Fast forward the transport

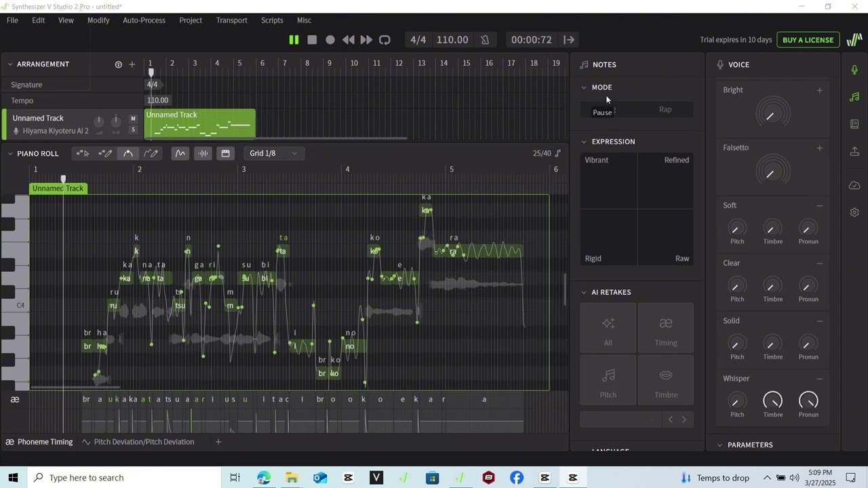366,40
